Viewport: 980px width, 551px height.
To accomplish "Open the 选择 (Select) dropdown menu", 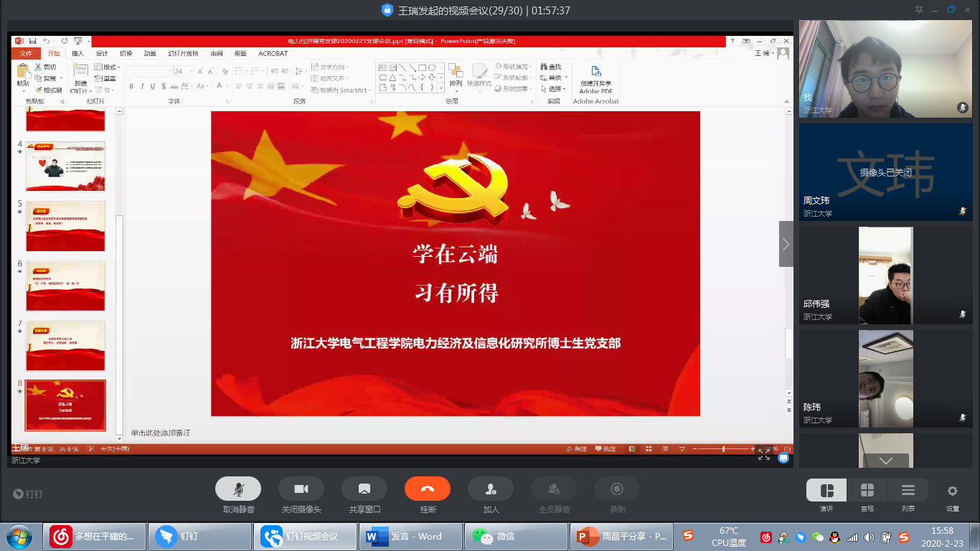I will click(x=557, y=89).
